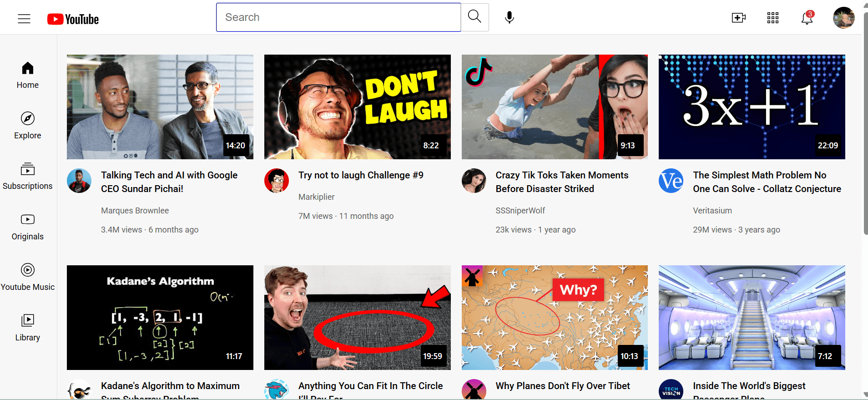
Task: Open MrBeast channel avatar icon
Action: (x=277, y=390)
